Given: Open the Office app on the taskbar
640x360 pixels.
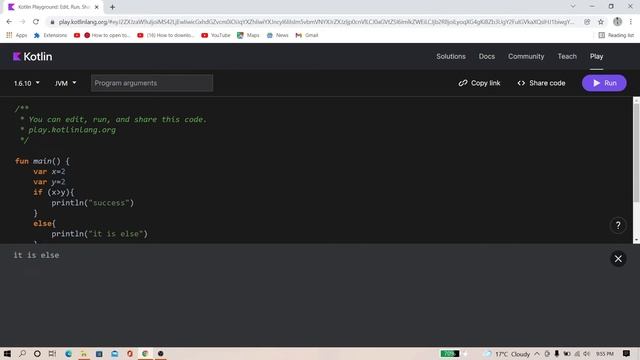Looking at the screenshot, I should [x=130, y=353].
